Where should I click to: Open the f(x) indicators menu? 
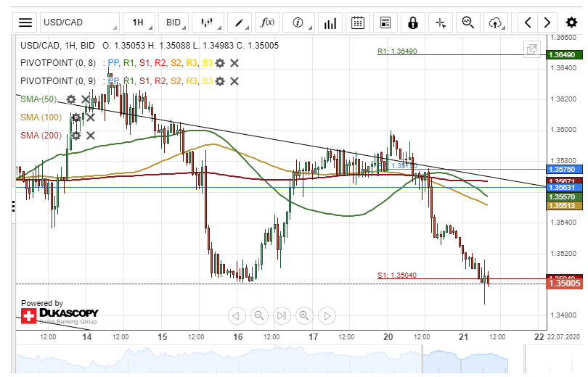point(268,22)
